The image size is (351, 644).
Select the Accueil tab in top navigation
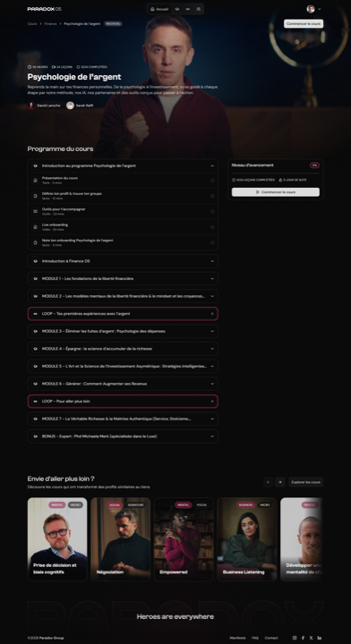(x=159, y=9)
